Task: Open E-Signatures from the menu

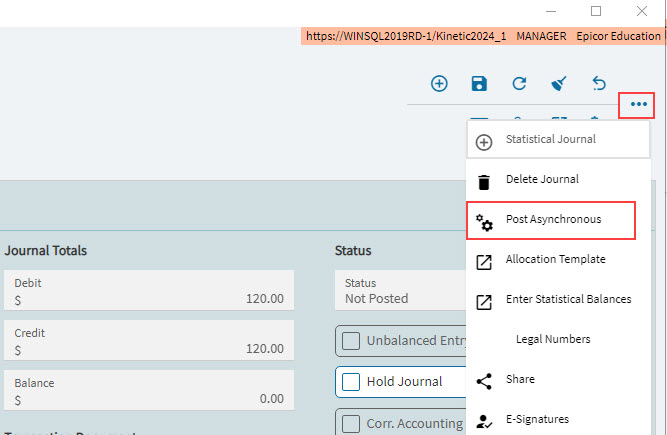Action: [x=558, y=419]
